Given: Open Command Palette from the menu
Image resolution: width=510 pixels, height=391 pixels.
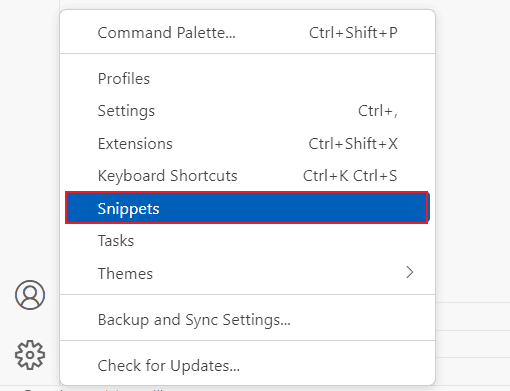Looking at the screenshot, I should click(247, 33).
